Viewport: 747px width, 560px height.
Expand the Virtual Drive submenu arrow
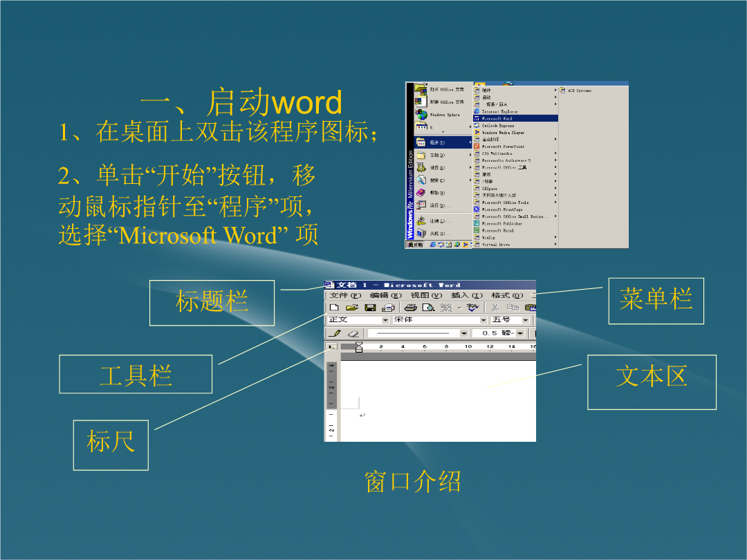point(555,244)
